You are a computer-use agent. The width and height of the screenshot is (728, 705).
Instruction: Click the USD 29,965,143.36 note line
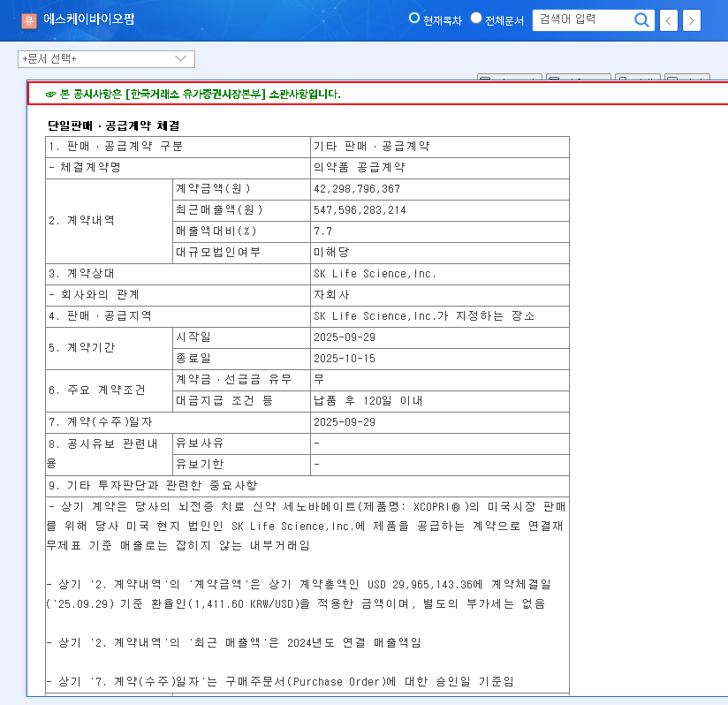click(300, 584)
